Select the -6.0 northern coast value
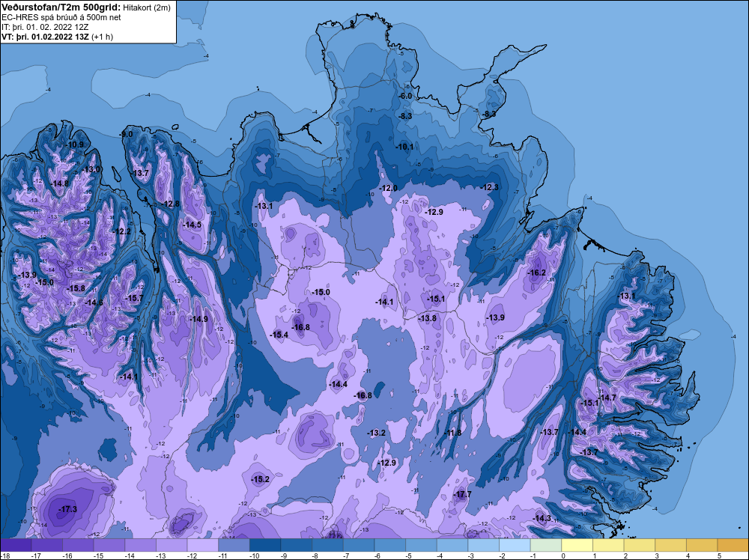The image size is (749, 560). tap(405, 96)
